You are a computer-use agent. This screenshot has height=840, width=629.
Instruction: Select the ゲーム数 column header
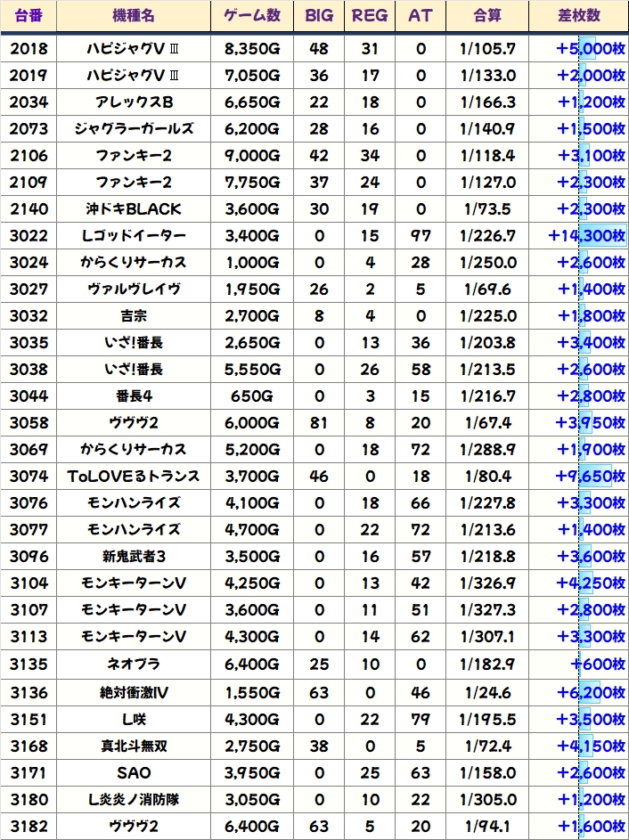(x=252, y=16)
